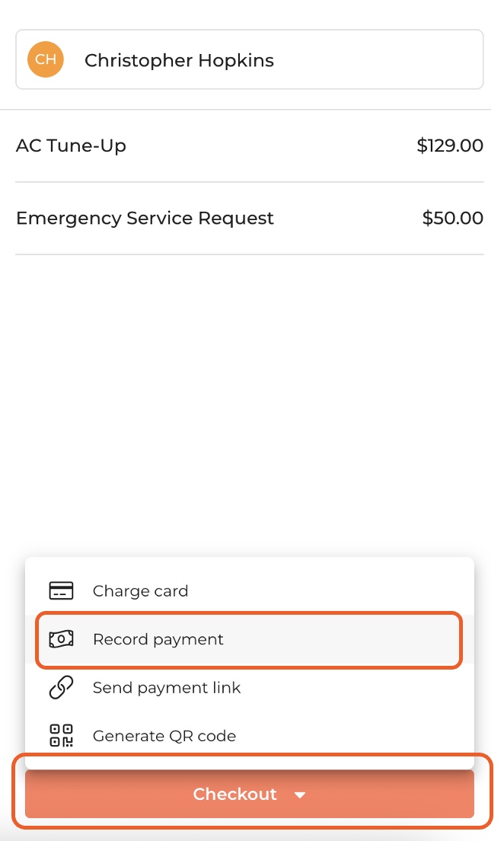Select Charge card from the checkout menu
The height and width of the screenshot is (841, 504).
point(140,591)
